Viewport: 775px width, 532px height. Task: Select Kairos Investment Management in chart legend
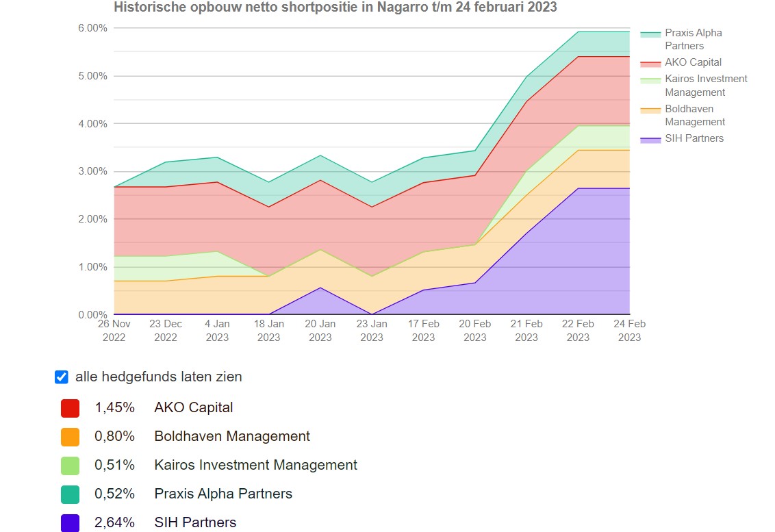pyautogui.click(x=705, y=86)
